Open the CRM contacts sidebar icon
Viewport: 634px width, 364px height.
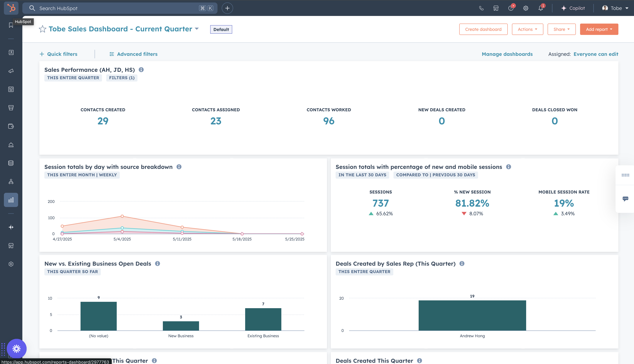11,52
